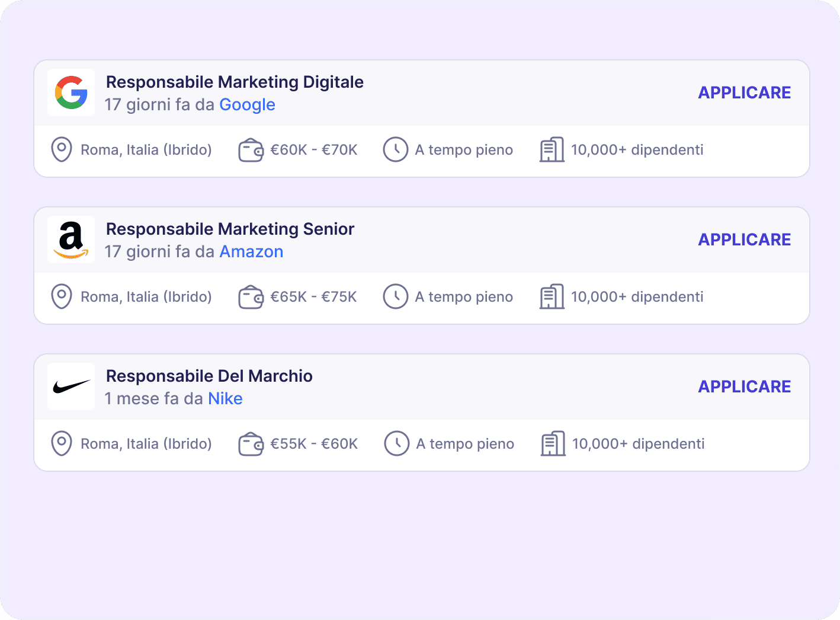Screen dimensions: 840x620
Task: Click wallet salary icon in Google listing
Action: [251, 150]
